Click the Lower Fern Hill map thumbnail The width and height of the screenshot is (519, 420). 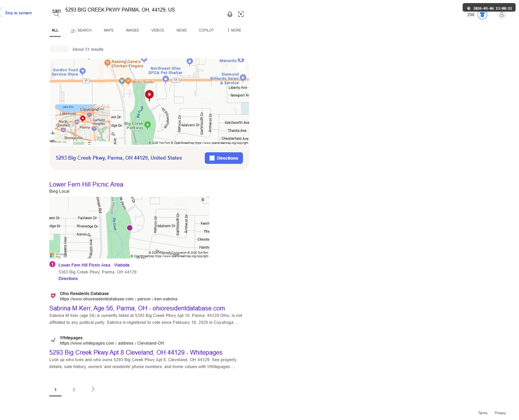click(x=129, y=227)
